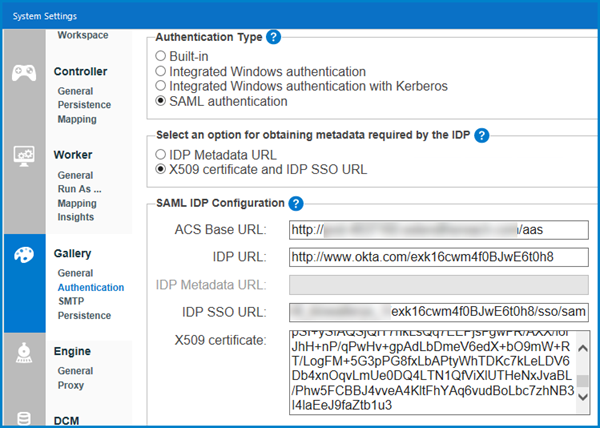Click the disabled IDP Metadata URL field
This screenshot has height=428, width=600.
pos(439,285)
